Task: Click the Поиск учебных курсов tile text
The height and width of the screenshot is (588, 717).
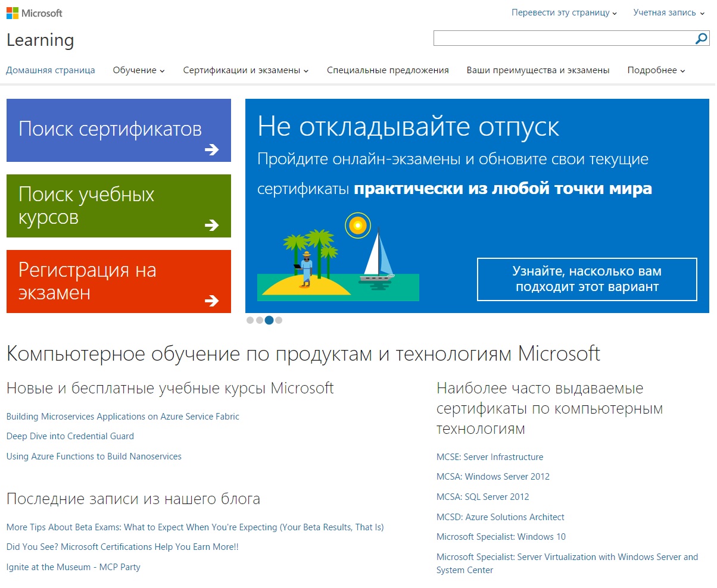Action: click(86, 206)
